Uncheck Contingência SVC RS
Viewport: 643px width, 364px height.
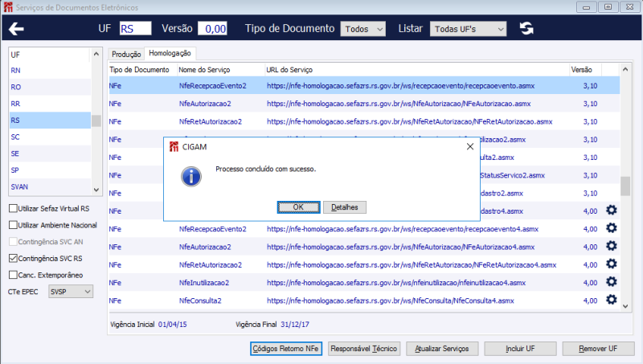[13, 258]
